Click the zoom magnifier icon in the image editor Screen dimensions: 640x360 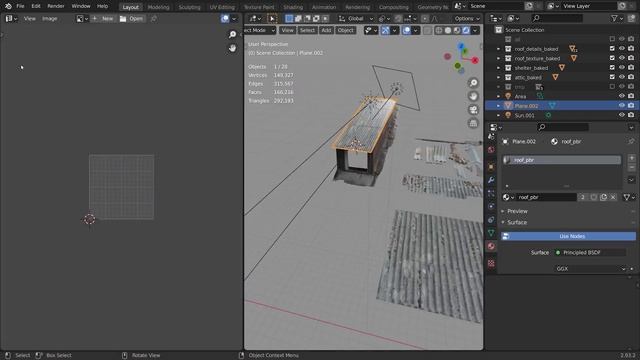click(232, 35)
